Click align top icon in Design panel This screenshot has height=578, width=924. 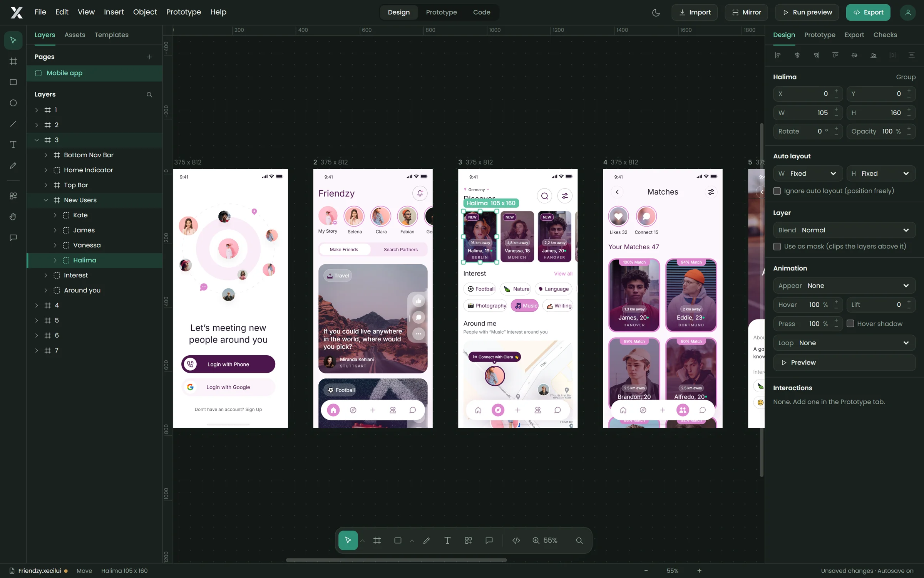[835, 55]
